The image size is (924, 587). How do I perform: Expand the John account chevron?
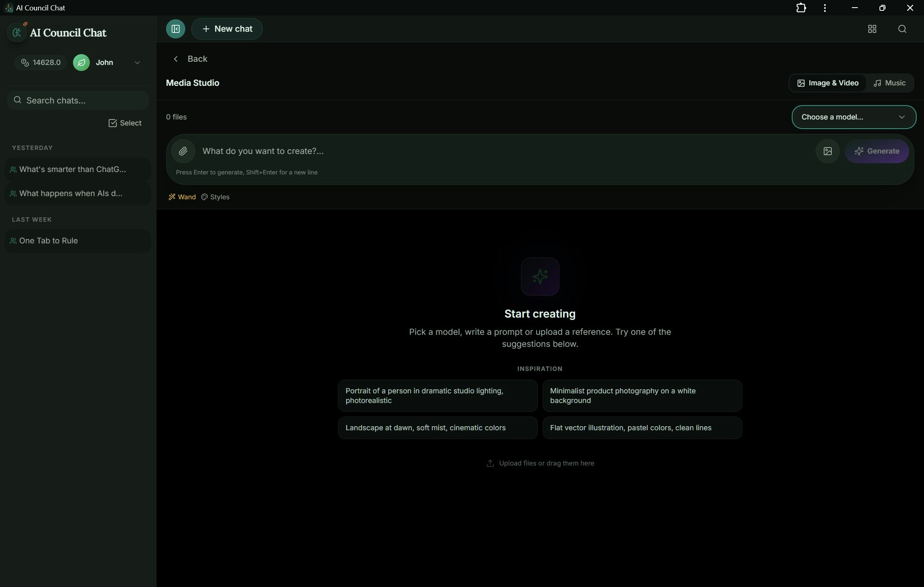coord(137,63)
